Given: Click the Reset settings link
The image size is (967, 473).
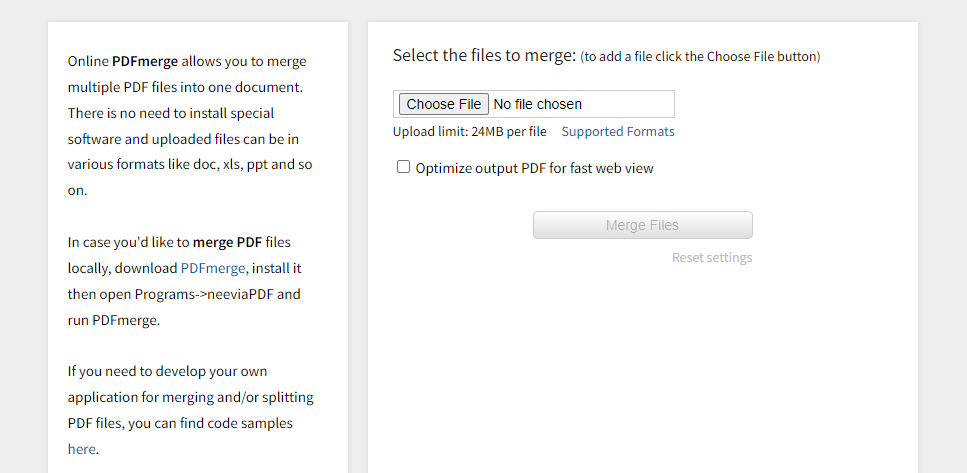Looking at the screenshot, I should coord(711,258).
